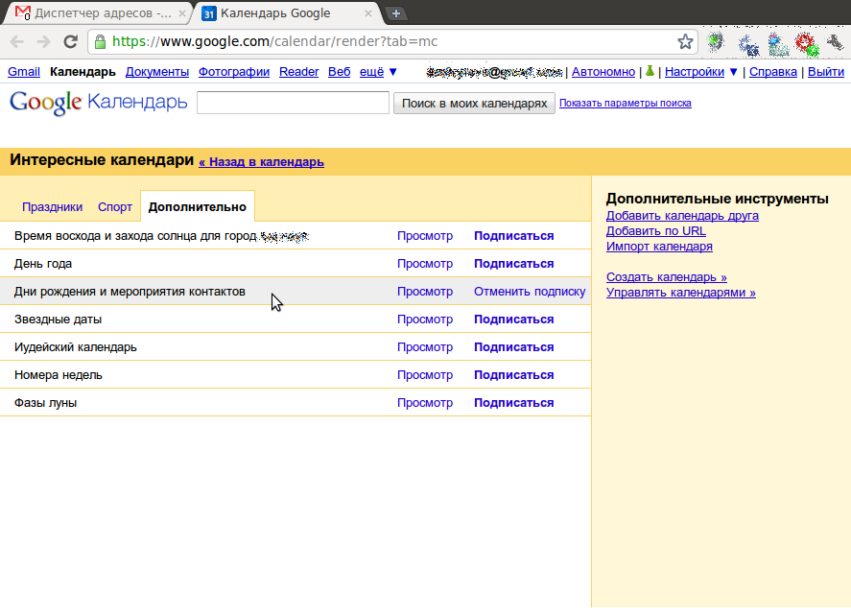
Task: Click the 'Звездные даты' row text
Action: point(59,320)
